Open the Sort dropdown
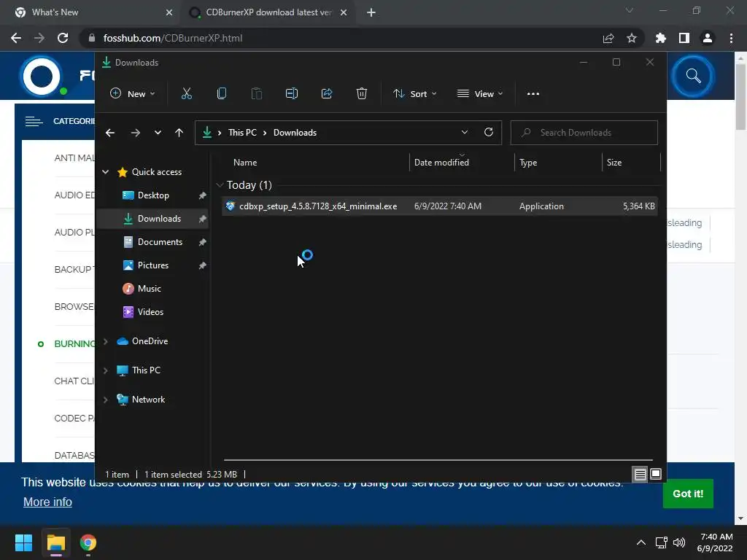The height and width of the screenshot is (560, 747). (x=414, y=94)
